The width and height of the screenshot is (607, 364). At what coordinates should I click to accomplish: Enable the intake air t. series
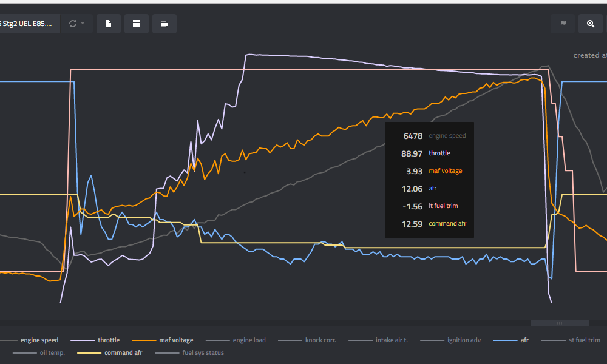point(391,340)
